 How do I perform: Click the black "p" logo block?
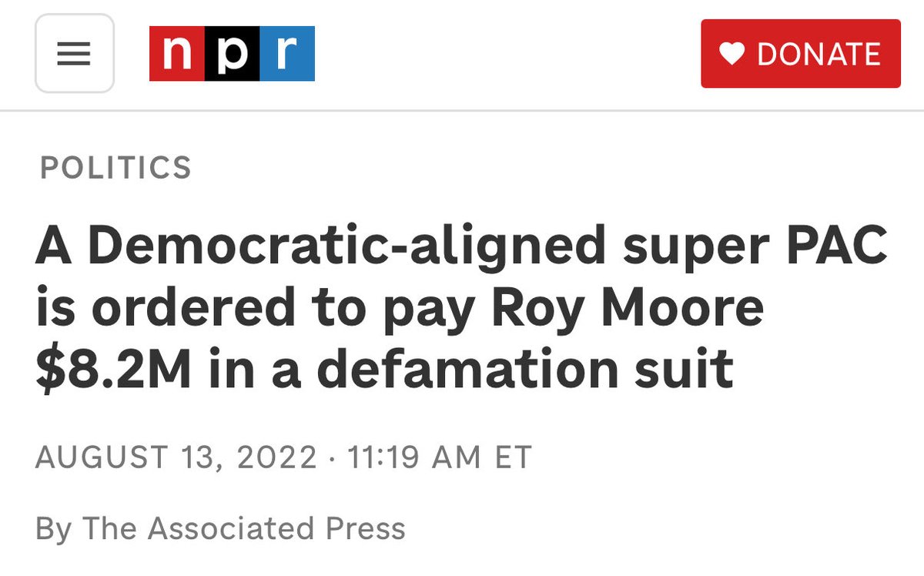232,54
